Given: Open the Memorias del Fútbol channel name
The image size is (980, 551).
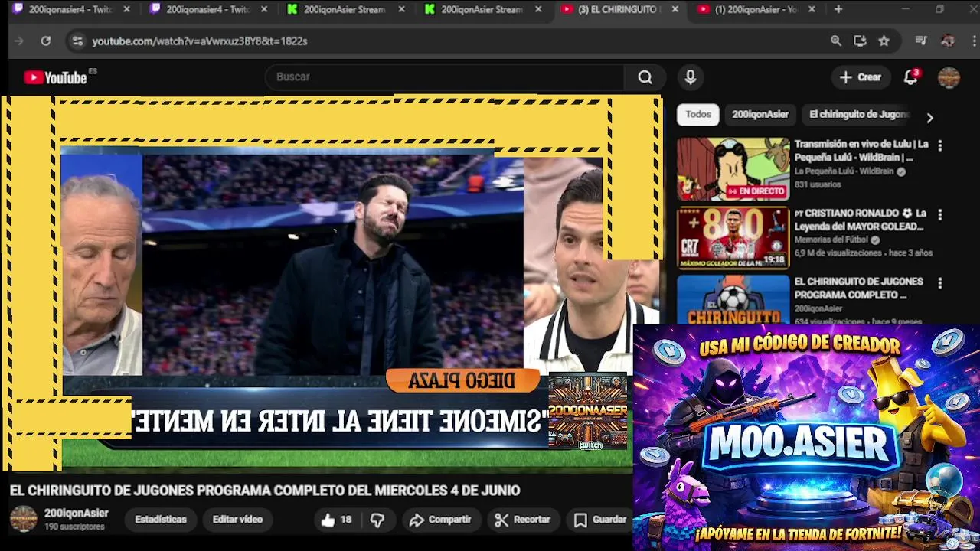Looking at the screenshot, I should click(831, 240).
